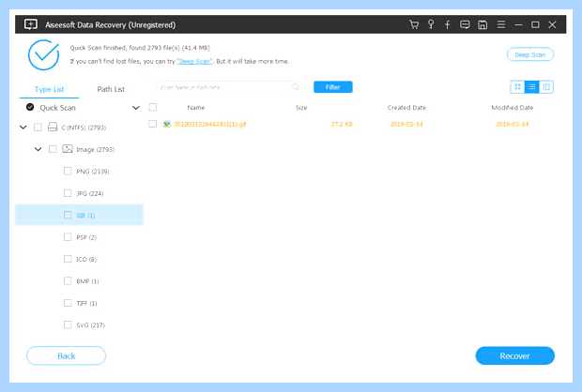Switch to the Path List tab
This screenshot has width=582, height=392.
pyautogui.click(x=111, y=89)
